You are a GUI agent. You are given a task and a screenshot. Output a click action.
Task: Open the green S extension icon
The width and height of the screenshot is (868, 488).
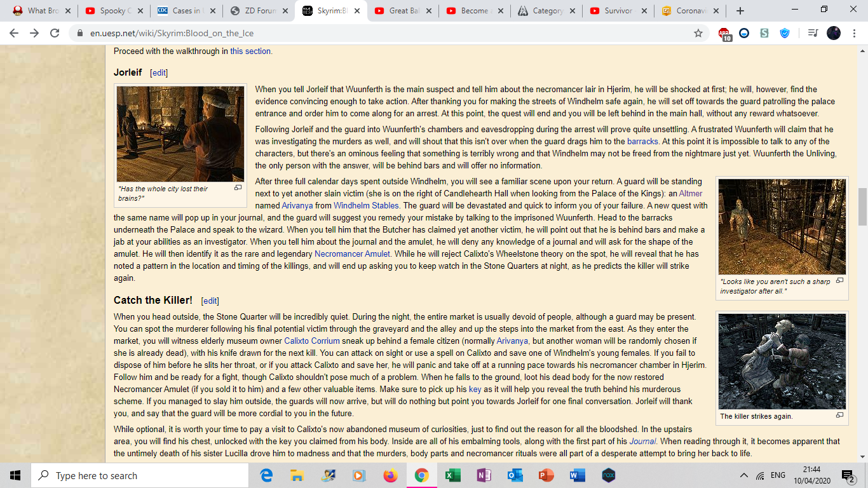click(764, 33)
